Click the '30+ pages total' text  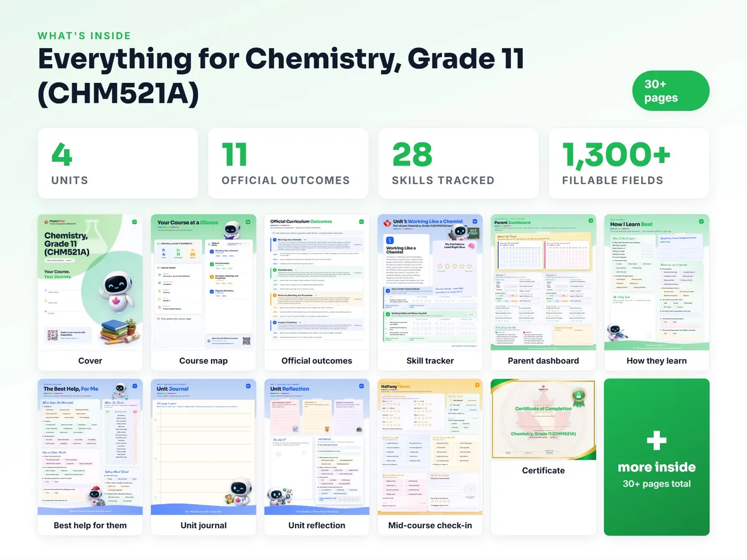(657, 484)
